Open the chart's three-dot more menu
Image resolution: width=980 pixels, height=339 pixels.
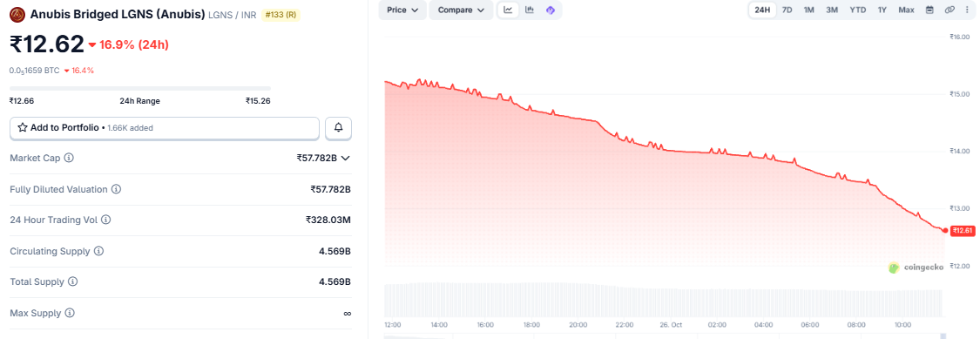click(968, 10)
